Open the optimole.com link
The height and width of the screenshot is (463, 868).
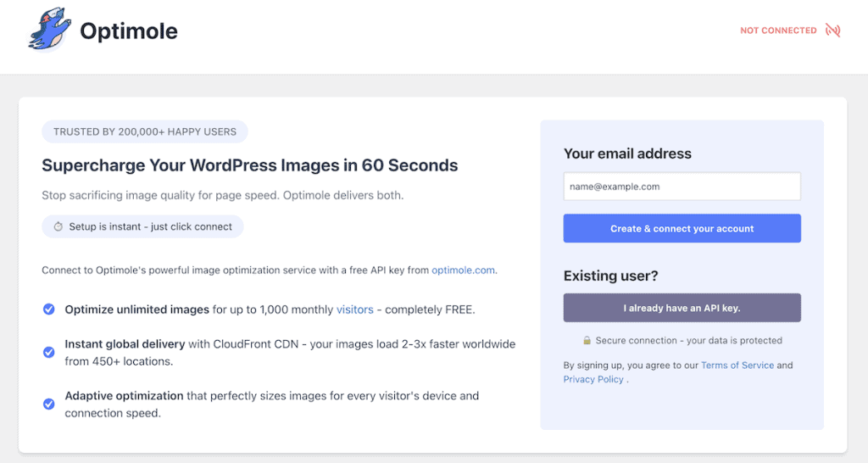point(463,271)
